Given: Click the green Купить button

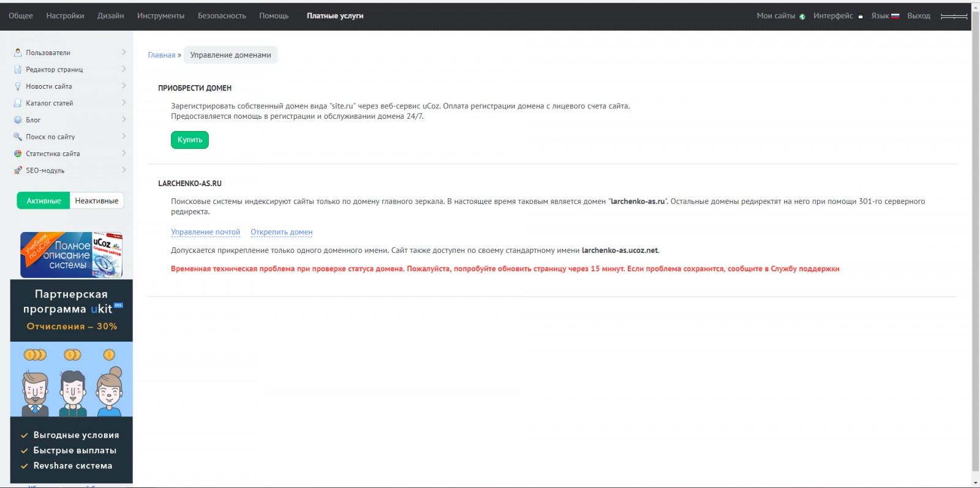Looking at the screenshot, I should click(x=190, y=140).
